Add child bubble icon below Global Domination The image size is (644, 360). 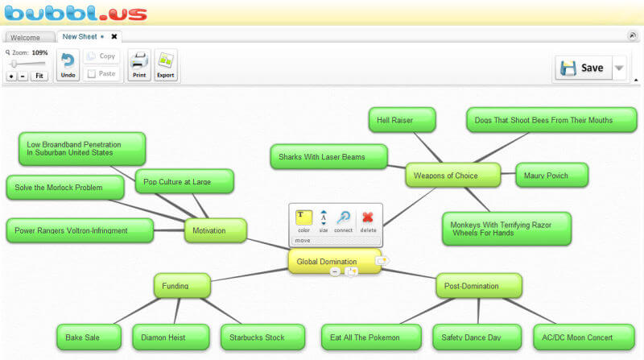(351, 272)
